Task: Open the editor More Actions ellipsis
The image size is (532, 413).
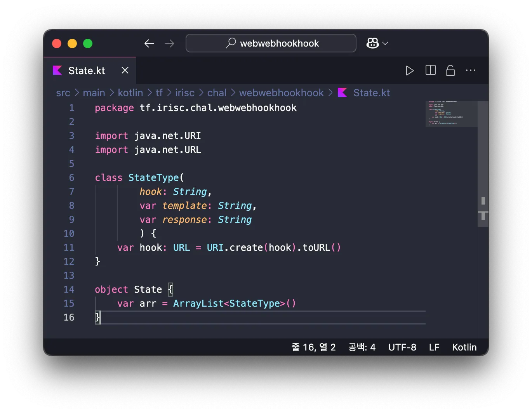Action: [x=471, y=70]
